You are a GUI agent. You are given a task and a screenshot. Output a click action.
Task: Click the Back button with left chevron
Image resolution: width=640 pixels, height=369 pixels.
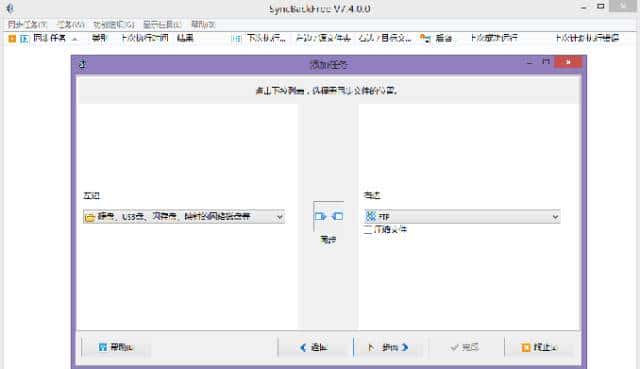pos(313,347)
